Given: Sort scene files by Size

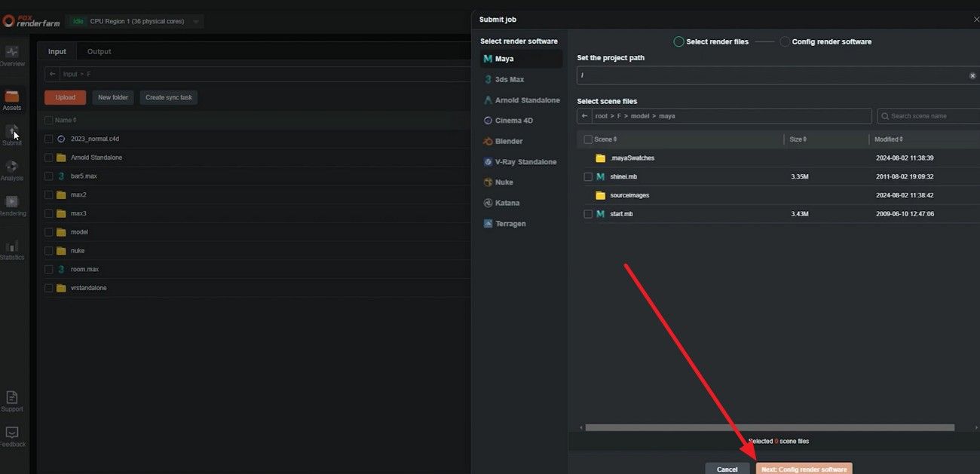Looking at the screenshot, I should click(x=796, y=139).
